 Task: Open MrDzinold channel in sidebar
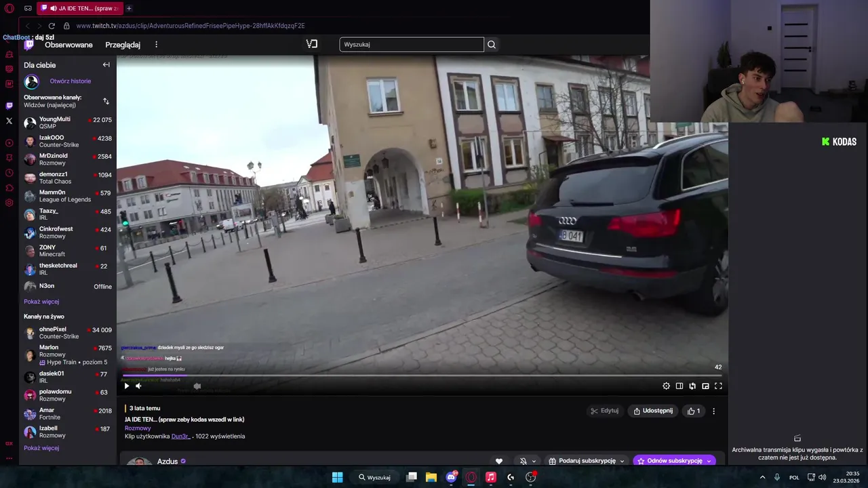68,159
